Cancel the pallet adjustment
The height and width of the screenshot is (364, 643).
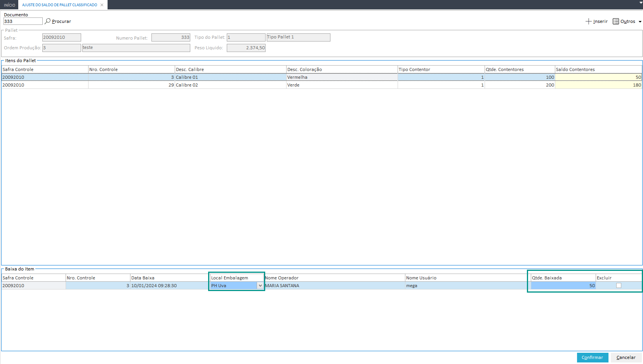click(x=626, y=357)
